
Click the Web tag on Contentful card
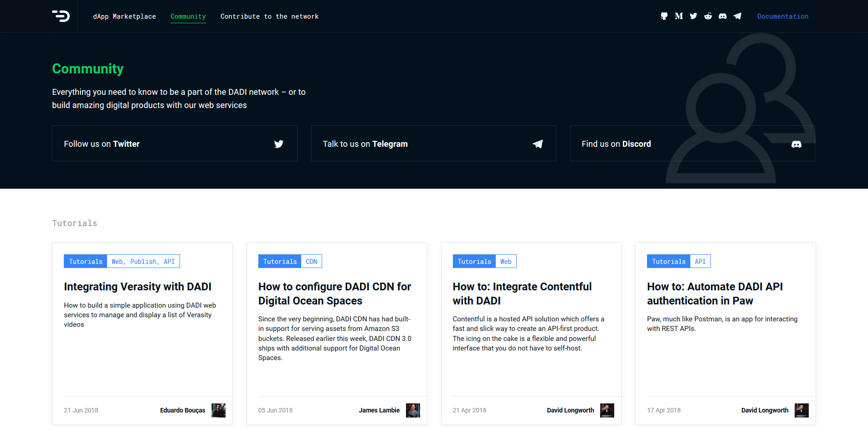tap(506, 261)
